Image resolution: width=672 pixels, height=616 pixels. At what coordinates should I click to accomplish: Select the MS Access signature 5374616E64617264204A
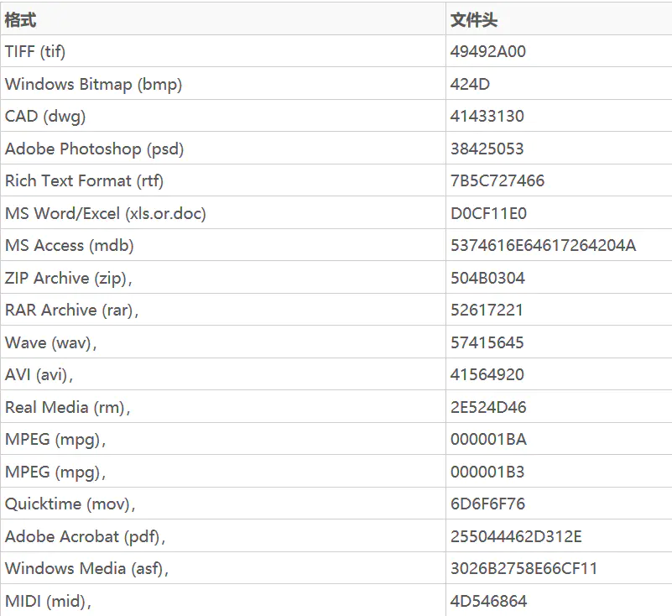pyautogui.click(x=544, y=245)
